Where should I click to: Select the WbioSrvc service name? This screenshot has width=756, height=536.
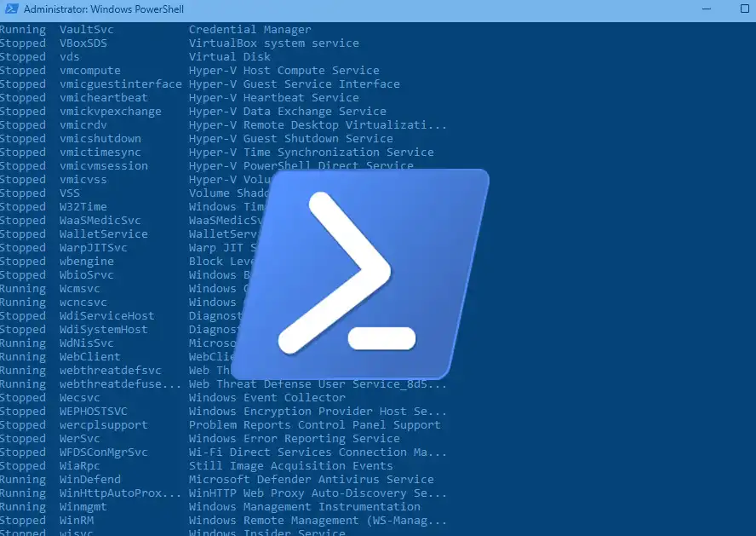pyautogui.click(x=86, y=275)
